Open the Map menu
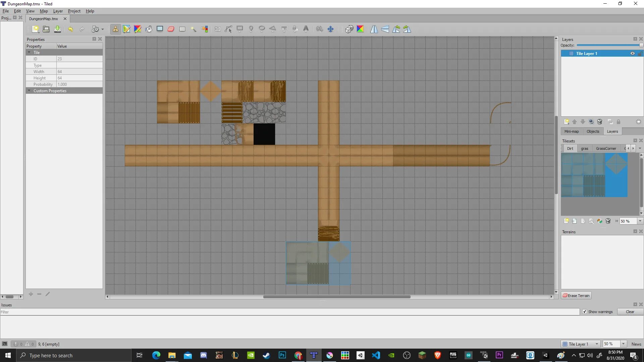Image resolution: width=644 pixels, height=362 pixels. point(44,11)
